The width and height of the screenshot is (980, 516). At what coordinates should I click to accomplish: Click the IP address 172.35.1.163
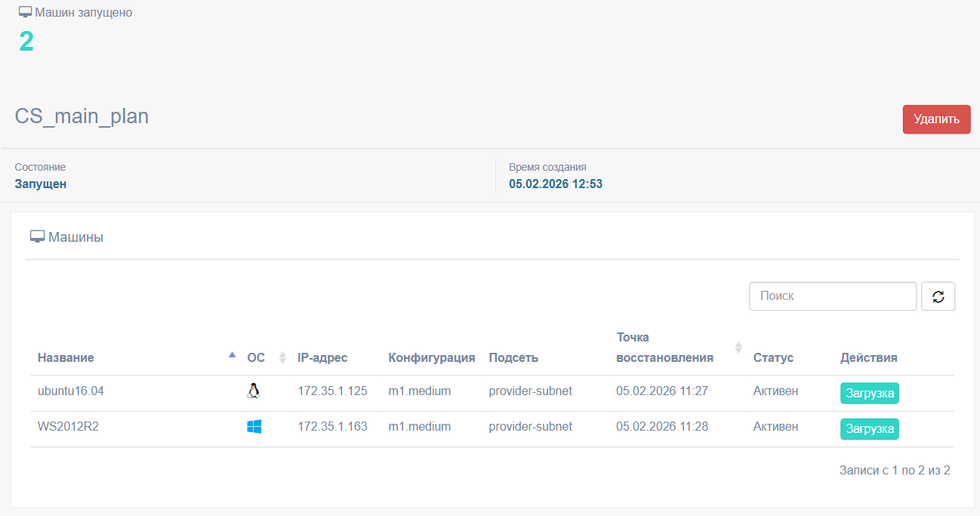tap(332, 426)
